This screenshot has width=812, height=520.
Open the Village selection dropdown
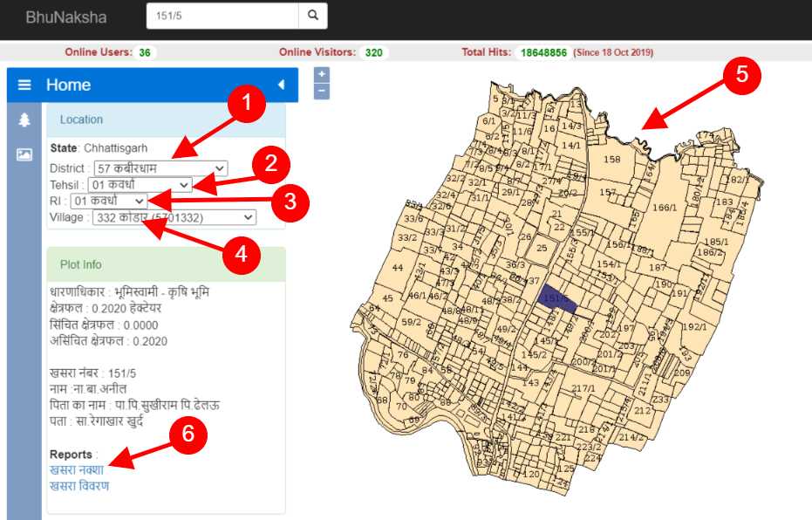[174, 217]
